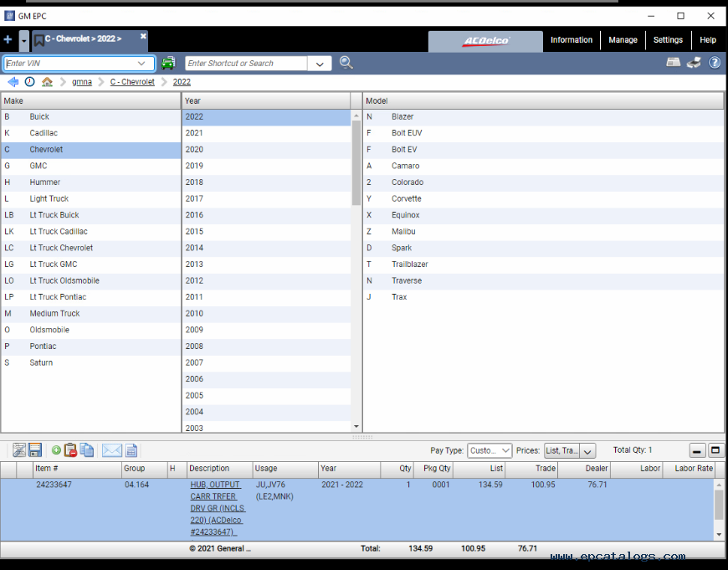Screen dimensions: 728x570
Task: Click the printer icon in top toolbar
Action: (694, 63)
